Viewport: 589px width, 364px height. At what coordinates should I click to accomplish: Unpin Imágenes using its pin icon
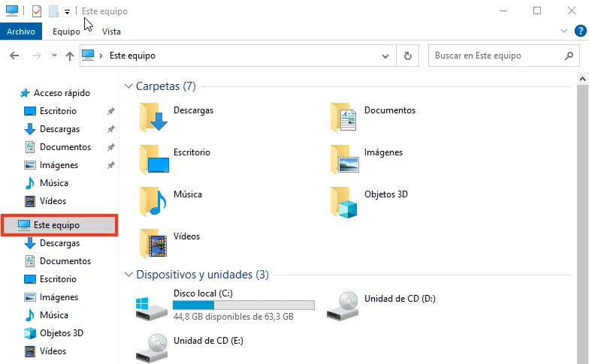coord(111,165)
